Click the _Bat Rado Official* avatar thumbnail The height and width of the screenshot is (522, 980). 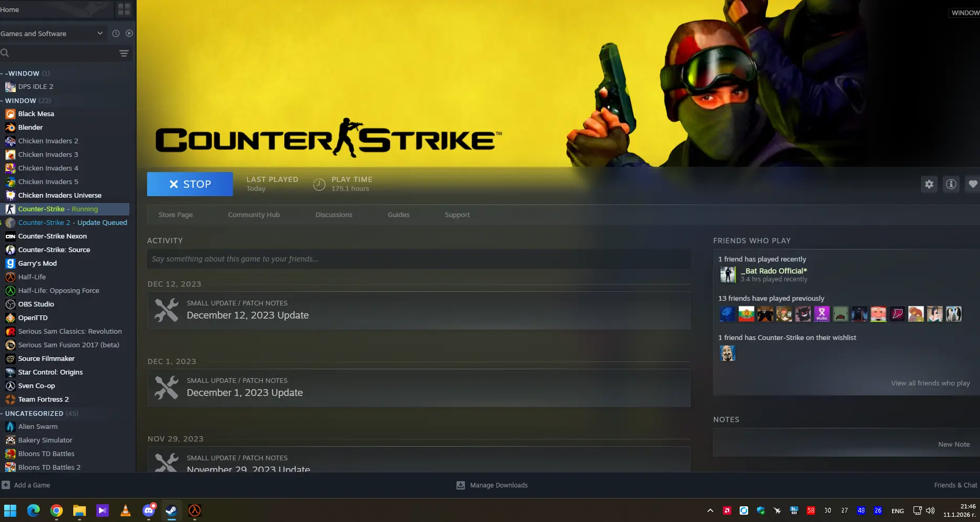[x=728, y=275]
